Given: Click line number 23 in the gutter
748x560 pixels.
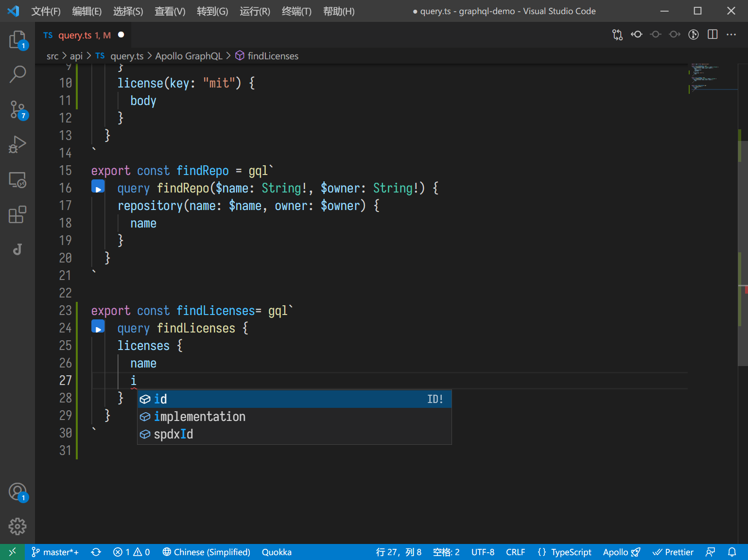Looking at the screenshot, I should click(65, 310).
